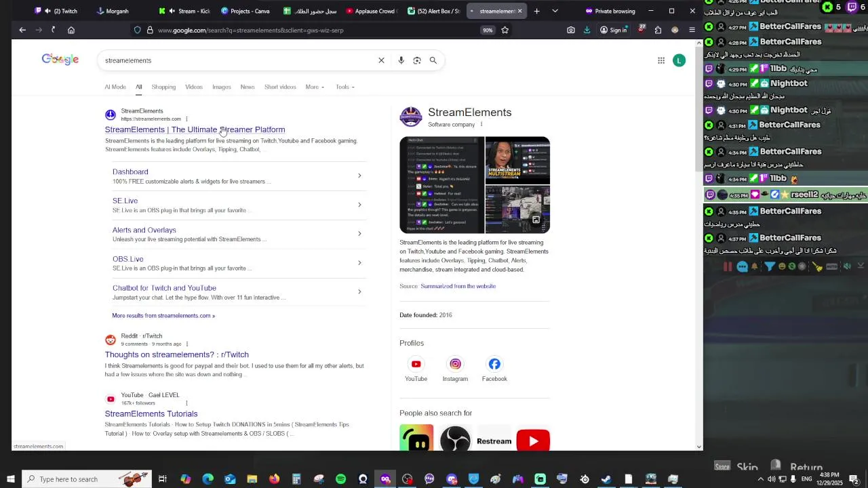Open options dots next to streamelements.com result
The width and height of the screenshot is (868, 488).
click(x=186, y=119)
